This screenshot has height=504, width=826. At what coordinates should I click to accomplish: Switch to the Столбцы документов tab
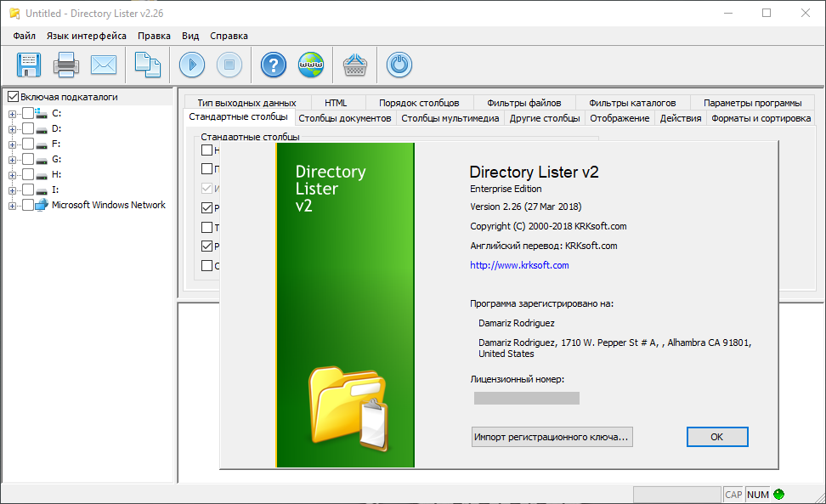344,118
